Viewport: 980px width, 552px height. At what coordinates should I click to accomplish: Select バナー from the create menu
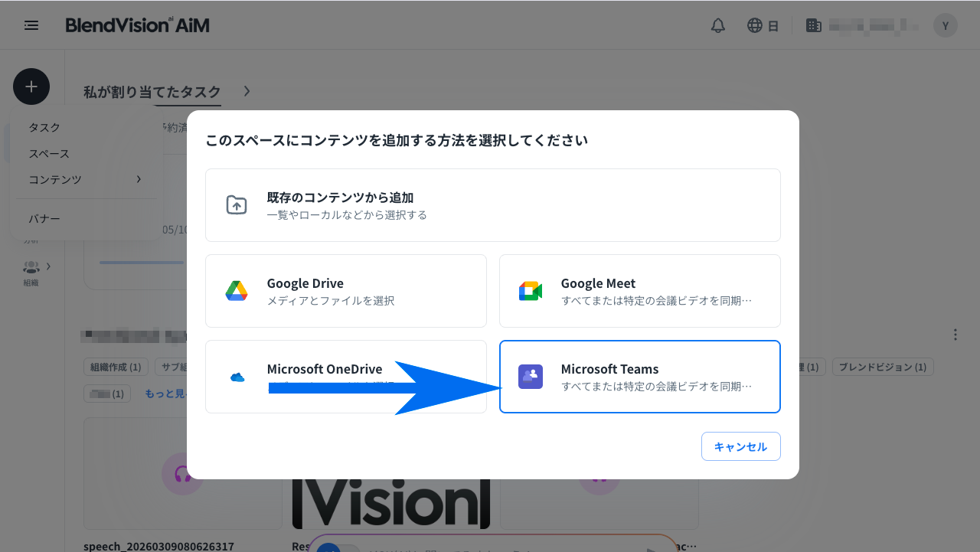pos(44,219)
